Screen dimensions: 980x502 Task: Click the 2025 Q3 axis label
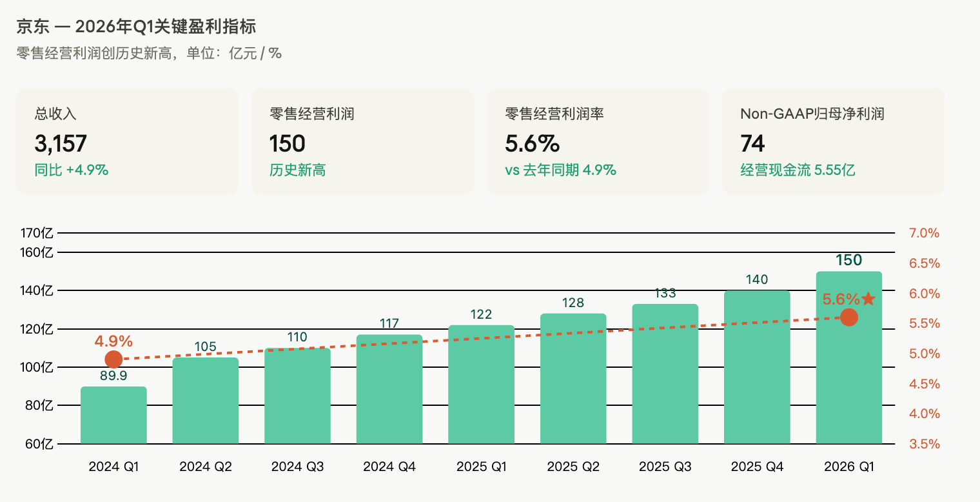(665, 467)
